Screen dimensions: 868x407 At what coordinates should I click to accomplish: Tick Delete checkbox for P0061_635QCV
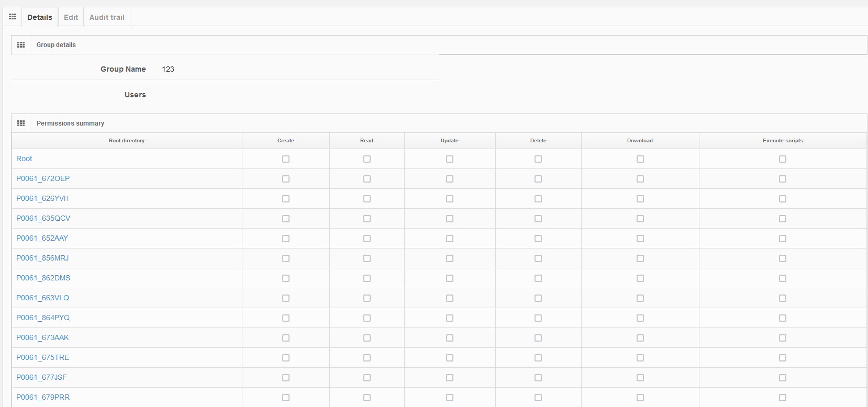538,219
